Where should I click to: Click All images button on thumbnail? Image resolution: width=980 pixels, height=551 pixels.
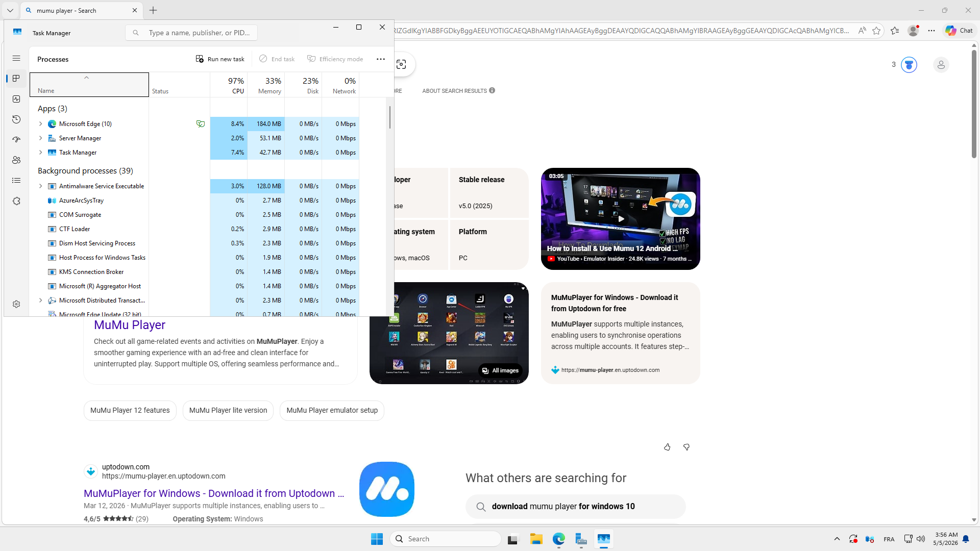click(x=500, y=370)
